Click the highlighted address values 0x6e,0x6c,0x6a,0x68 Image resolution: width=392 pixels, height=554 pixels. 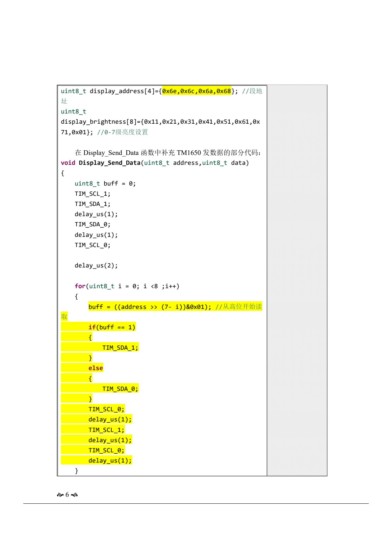click(x=197, y=91)
